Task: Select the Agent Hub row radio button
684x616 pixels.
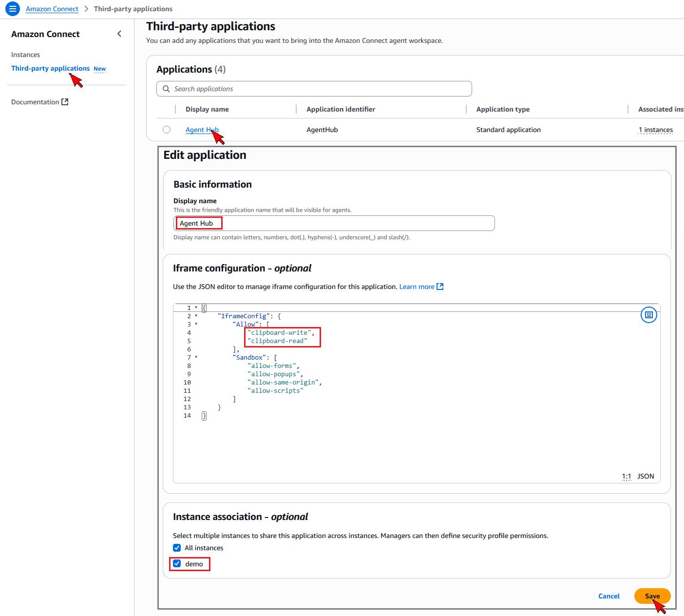Action: click(167, 130)
